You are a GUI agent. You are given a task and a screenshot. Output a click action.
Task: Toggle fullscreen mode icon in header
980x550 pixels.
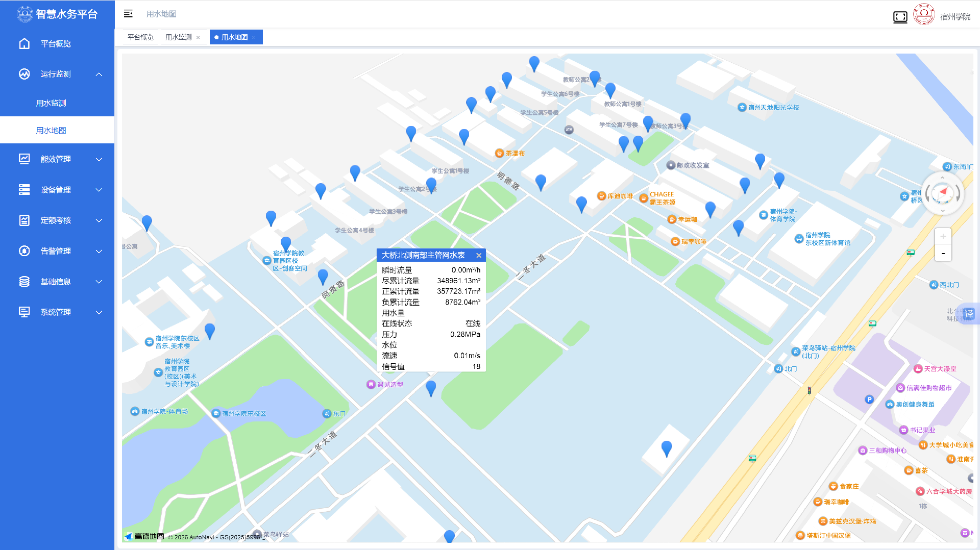pos(900,17)
